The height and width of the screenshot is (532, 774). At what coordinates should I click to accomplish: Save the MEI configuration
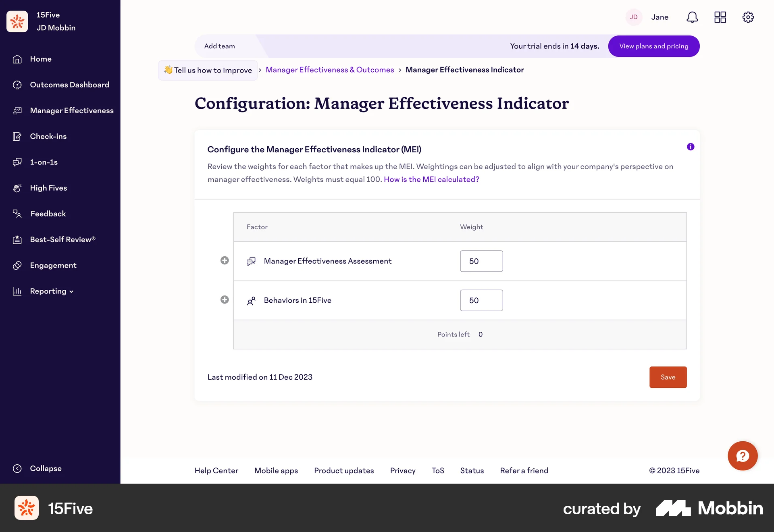(668, 377)
